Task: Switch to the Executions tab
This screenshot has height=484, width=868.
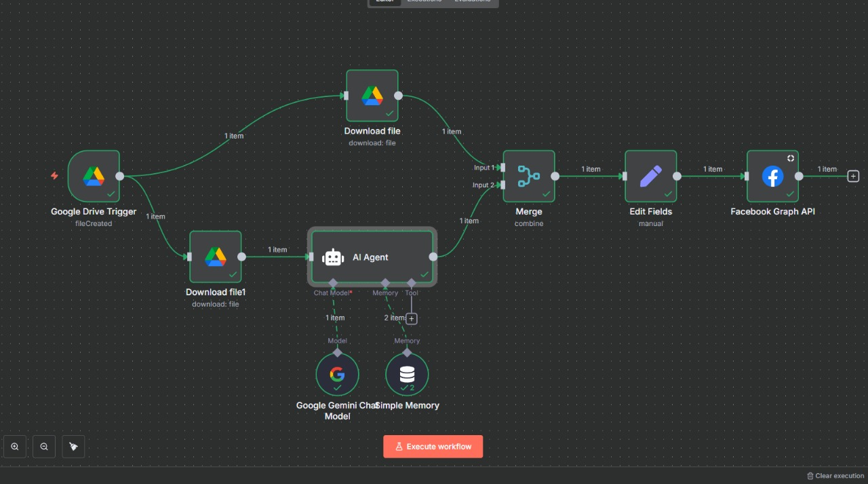Action: [x=425, y=1]
